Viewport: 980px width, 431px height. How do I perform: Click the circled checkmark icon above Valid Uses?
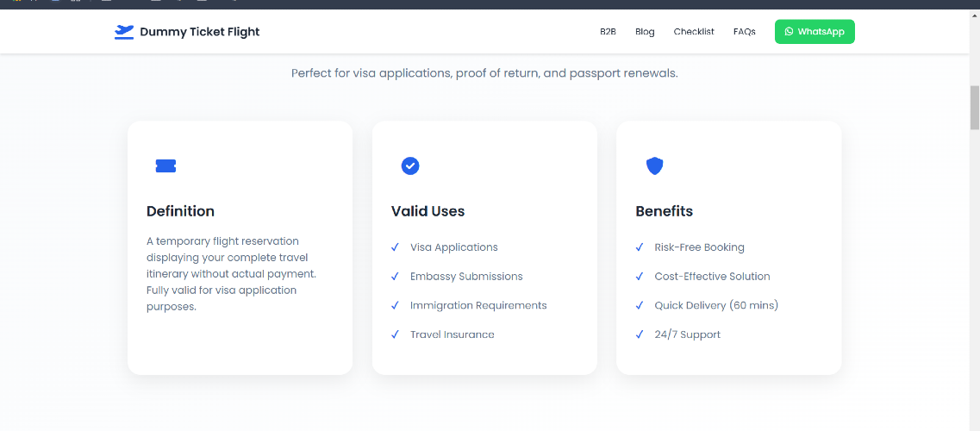[x=410, y=166]
